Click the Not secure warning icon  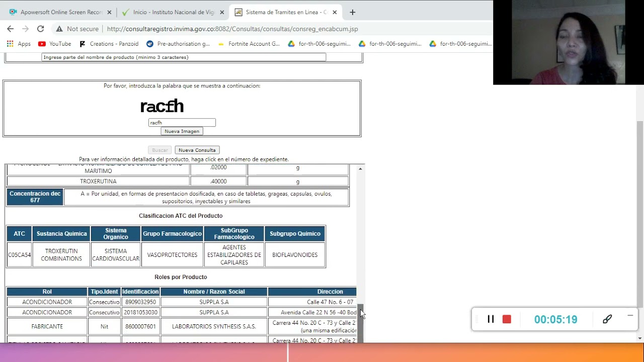[59, 29]
